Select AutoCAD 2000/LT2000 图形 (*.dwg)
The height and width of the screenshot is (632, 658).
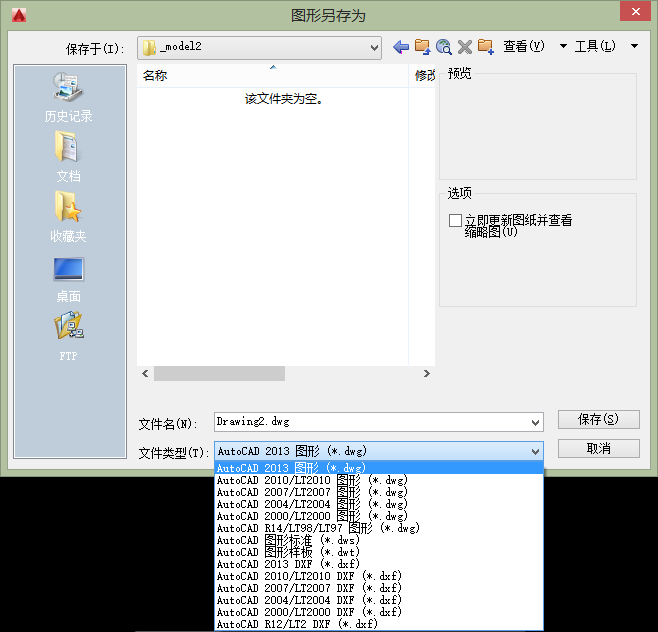pos(379,516)
